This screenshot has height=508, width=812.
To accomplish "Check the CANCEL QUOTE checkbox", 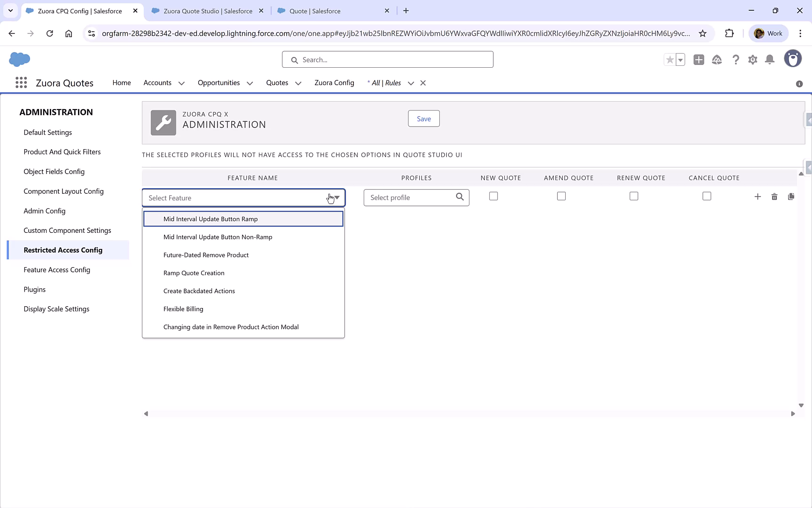I will 707,196.
